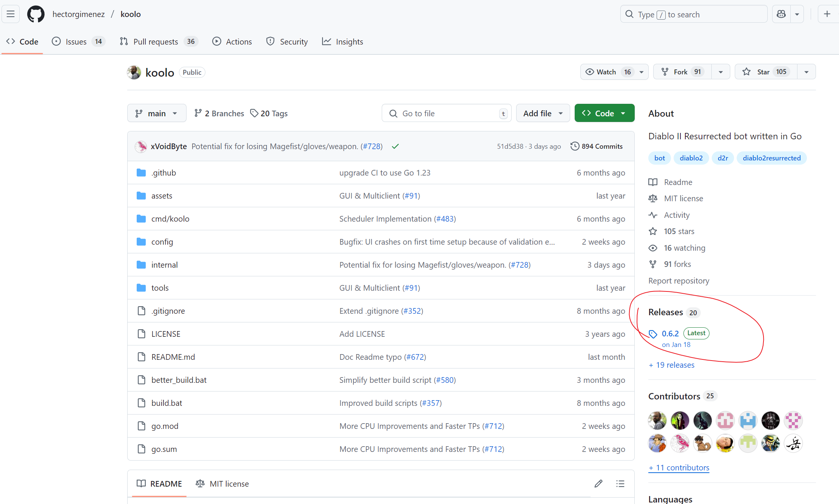
Task: Open the README outline list icon
Action: click(620, 484)
